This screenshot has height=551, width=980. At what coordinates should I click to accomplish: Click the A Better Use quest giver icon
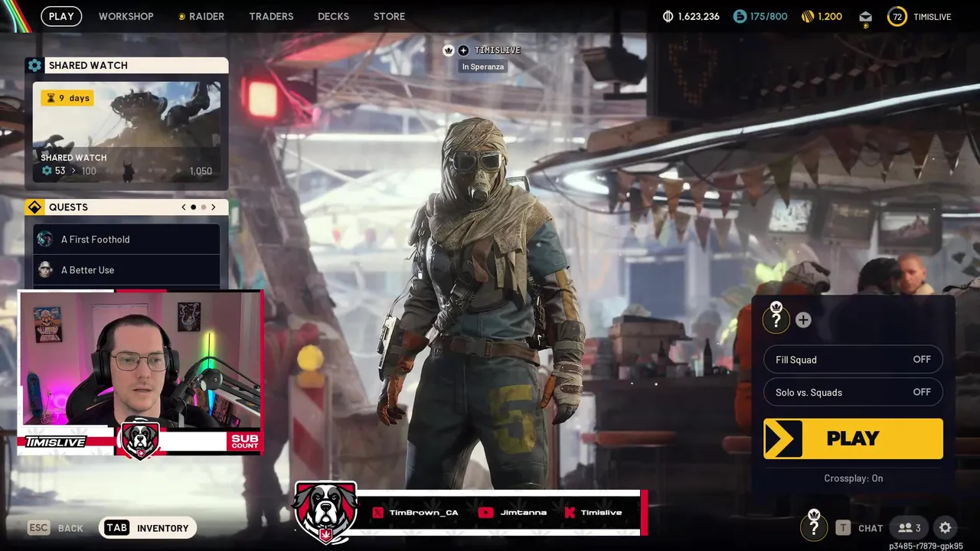pyautogui.click(x=45, y=269)
